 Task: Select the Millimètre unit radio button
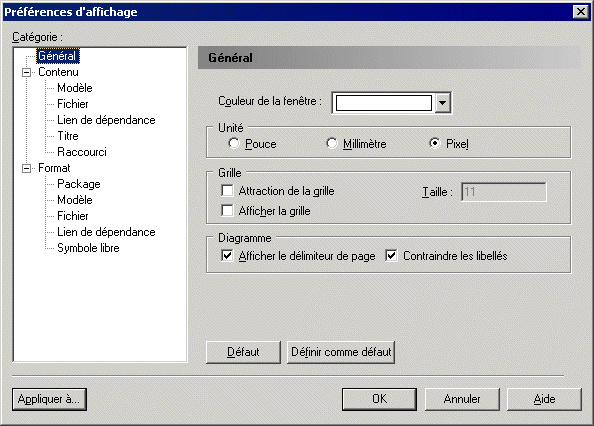tap(332, 144)
